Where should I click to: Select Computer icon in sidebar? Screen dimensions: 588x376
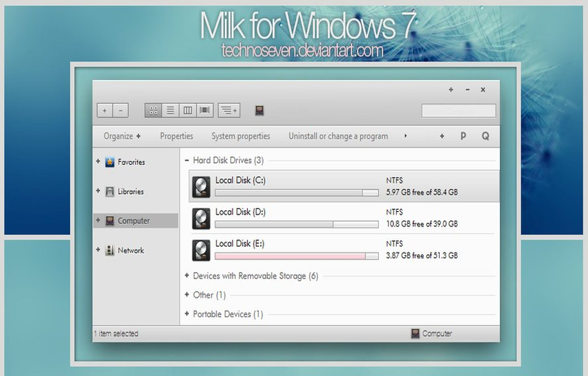pos(109,220)
